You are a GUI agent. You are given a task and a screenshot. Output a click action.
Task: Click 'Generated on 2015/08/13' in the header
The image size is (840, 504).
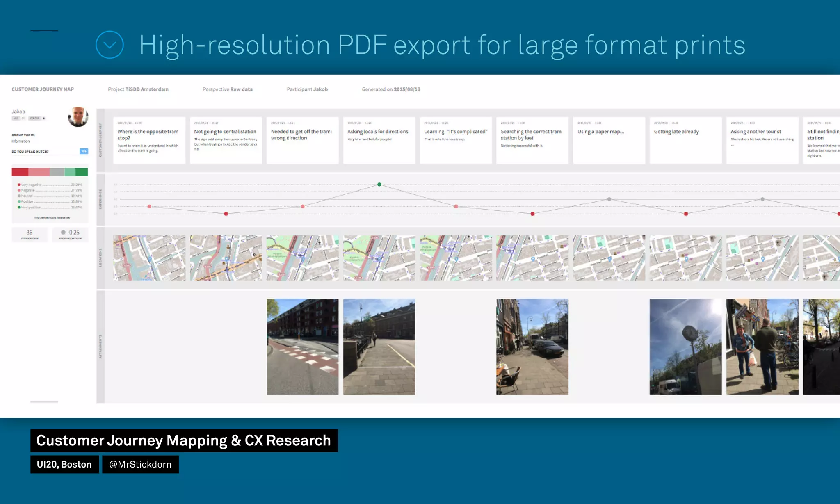coord(391,89)
